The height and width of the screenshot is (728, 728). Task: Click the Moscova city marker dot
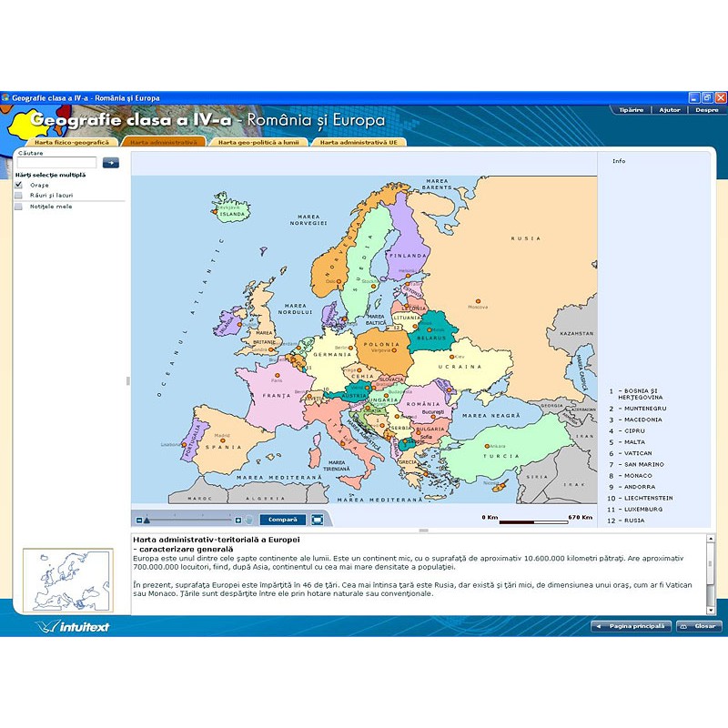tap(478, 300)
